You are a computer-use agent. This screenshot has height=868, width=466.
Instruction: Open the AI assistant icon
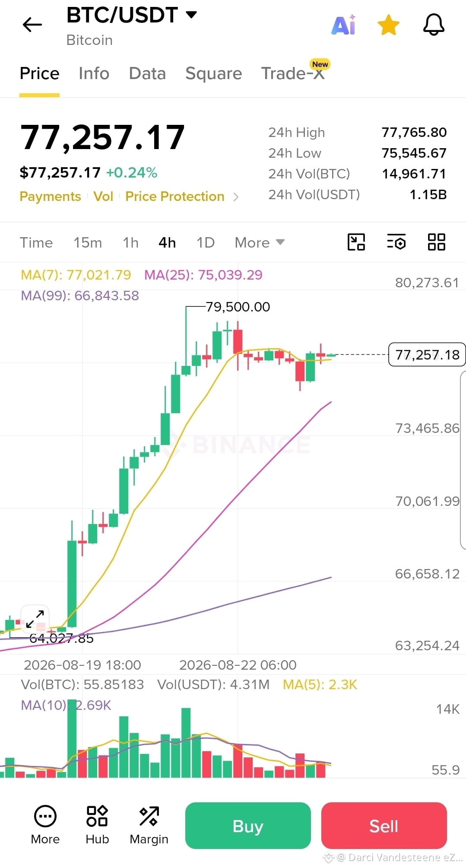(x=344, y=25)
